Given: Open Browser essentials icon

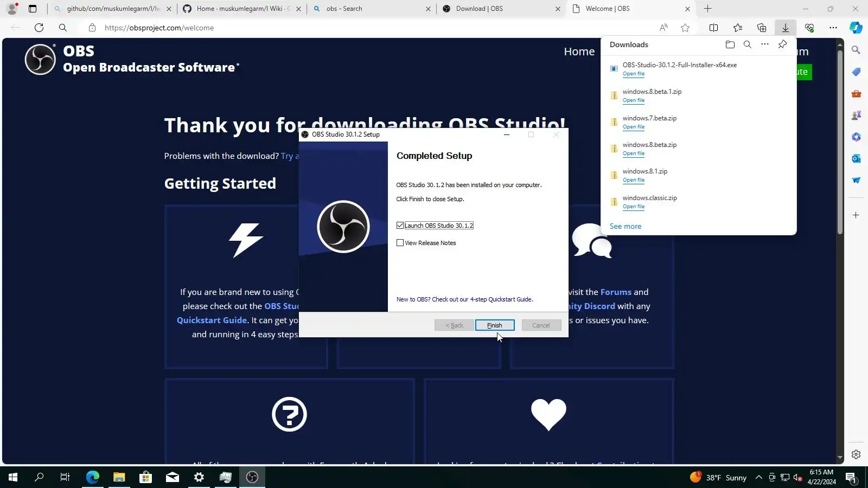Looking at the screenshot, I should pos(809,28).
